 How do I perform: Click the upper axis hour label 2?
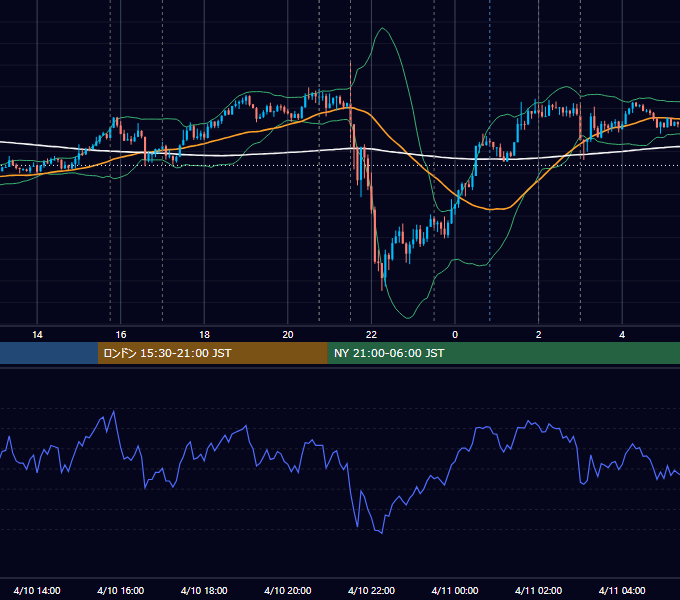coord(538,335)
